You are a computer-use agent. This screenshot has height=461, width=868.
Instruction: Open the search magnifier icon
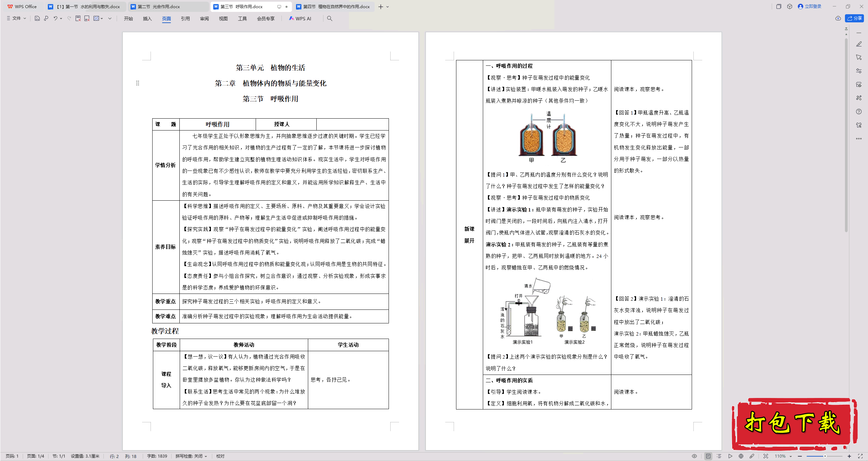pyautogui.click(x=330, y=18)
